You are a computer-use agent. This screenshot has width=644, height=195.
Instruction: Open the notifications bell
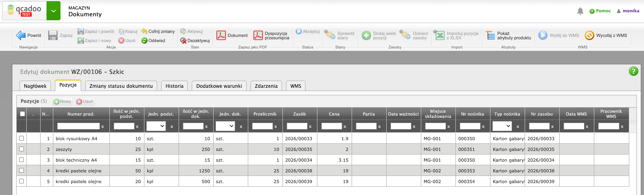[580, 11]
